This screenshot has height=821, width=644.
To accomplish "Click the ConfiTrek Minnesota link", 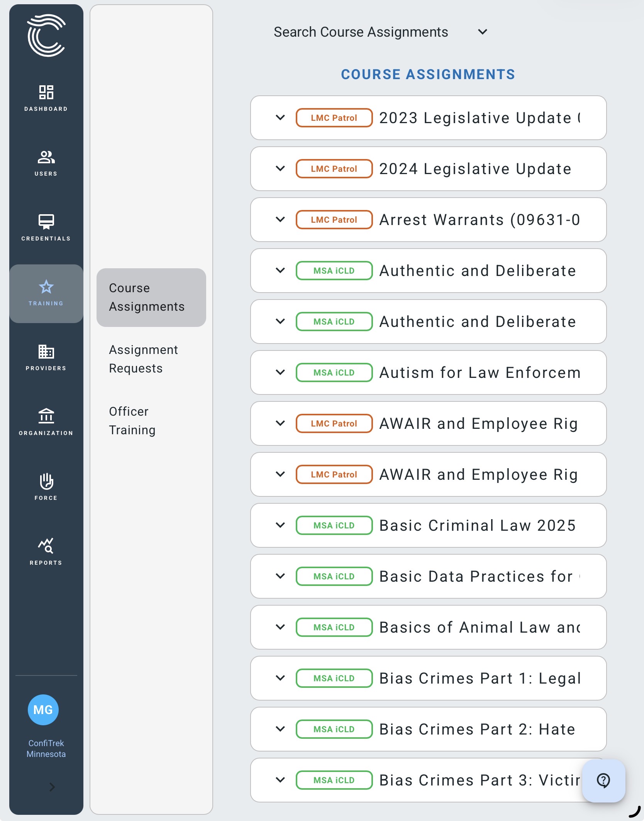I will [x=46, y=748].
